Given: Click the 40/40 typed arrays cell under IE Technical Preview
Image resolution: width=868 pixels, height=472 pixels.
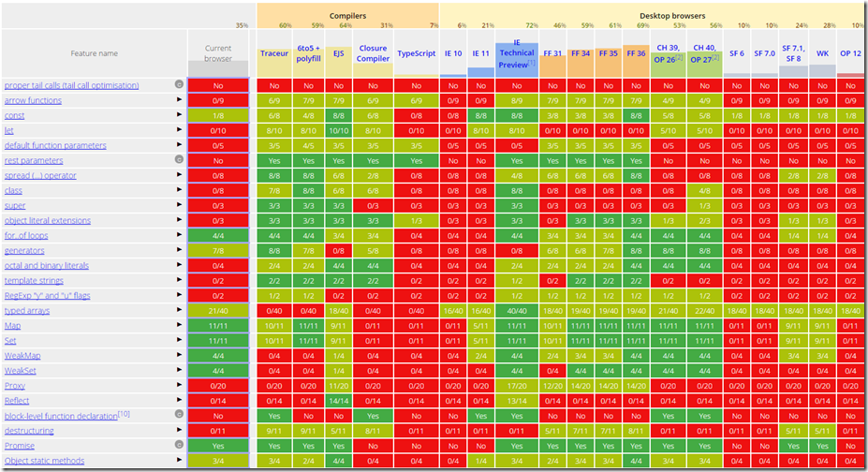Looking at the screenshot, I should (x=517, y=310).
